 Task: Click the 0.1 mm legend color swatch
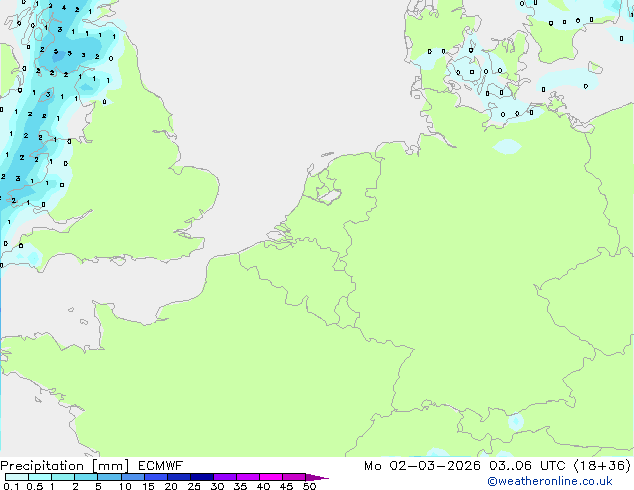click(17, 477)
